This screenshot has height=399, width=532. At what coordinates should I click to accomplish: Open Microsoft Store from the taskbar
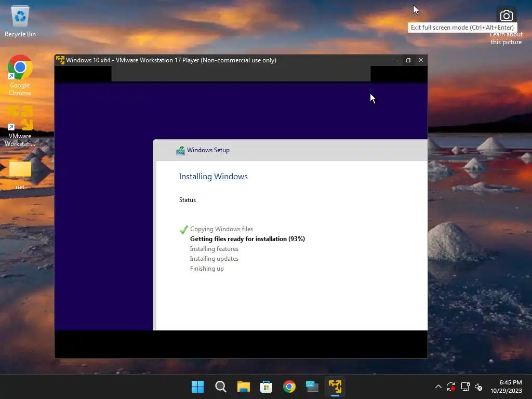tap(267, 387)
